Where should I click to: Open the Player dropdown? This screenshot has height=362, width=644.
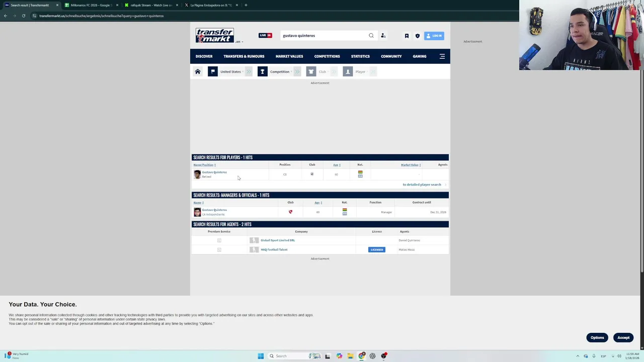pyautogui.click(x=361, y=71)
